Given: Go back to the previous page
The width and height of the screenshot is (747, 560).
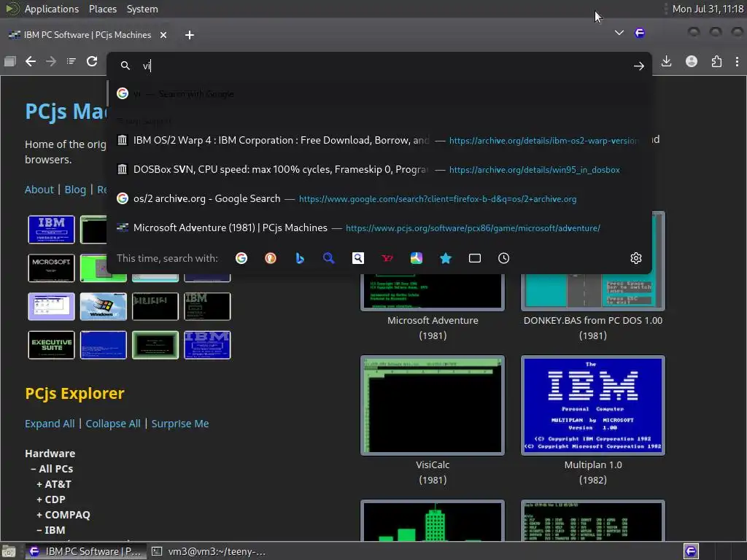Looking at the screenshot, I should pyautogui.click(x=31, y=61).
